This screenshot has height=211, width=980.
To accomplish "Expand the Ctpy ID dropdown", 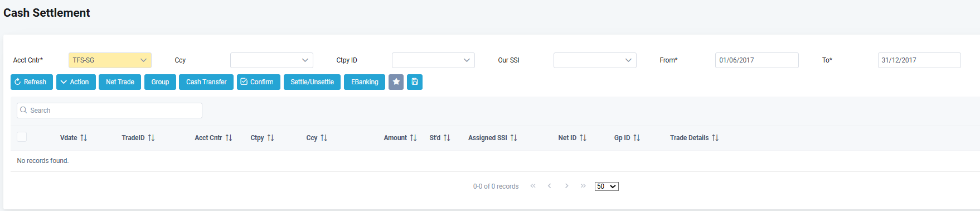I will (433, 60).
